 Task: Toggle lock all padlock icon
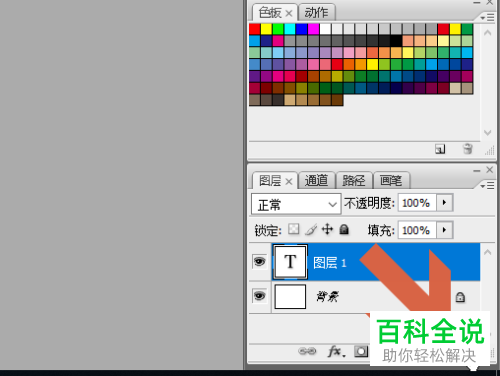click(x=344, y=229)
